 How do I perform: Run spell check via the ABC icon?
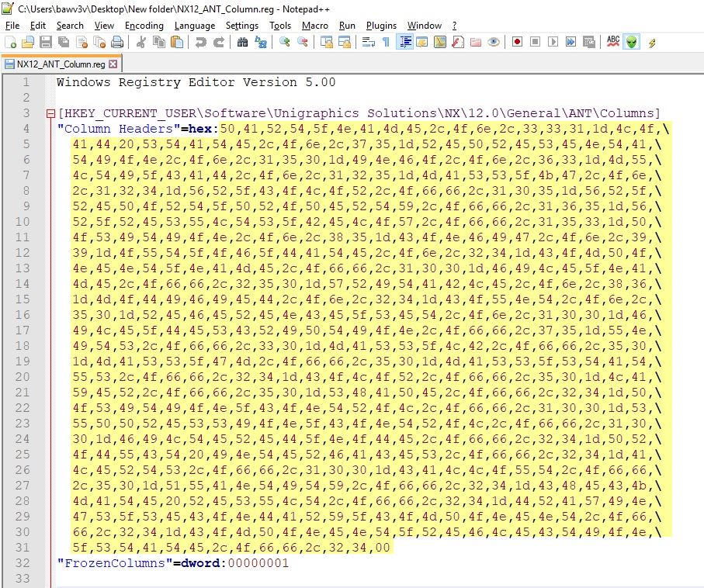(x=613, y=43)
